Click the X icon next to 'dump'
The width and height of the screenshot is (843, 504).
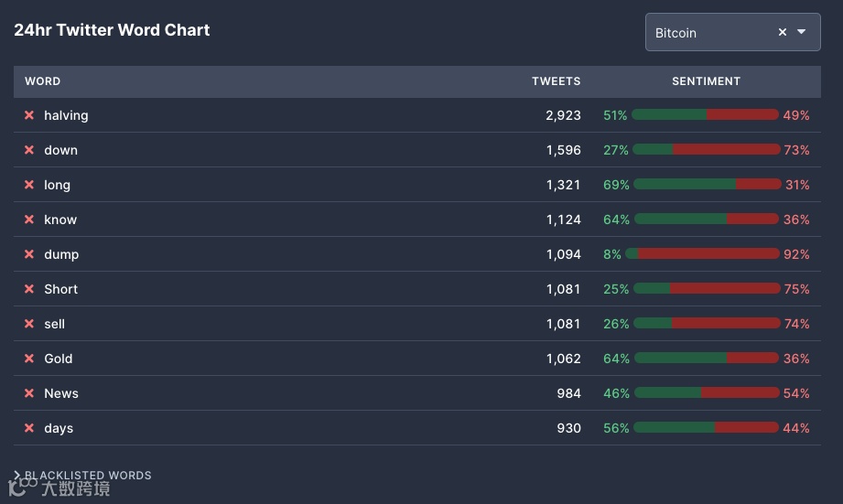29,254
